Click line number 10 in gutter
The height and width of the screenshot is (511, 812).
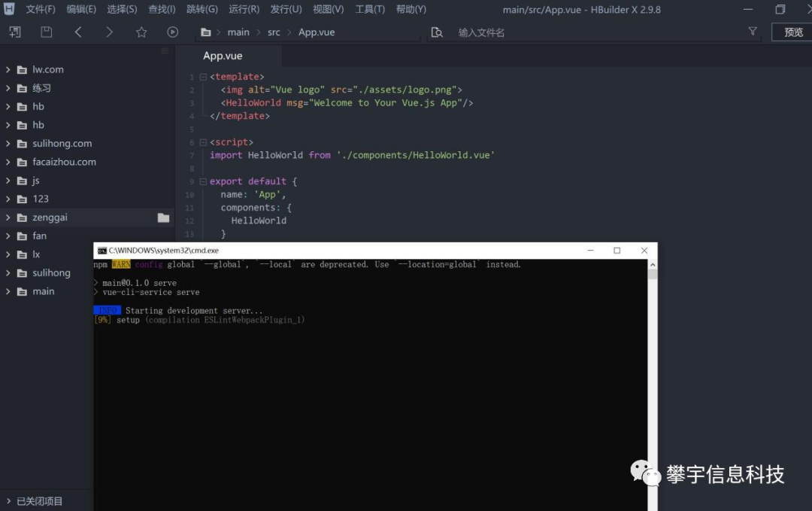pos(189,195)
